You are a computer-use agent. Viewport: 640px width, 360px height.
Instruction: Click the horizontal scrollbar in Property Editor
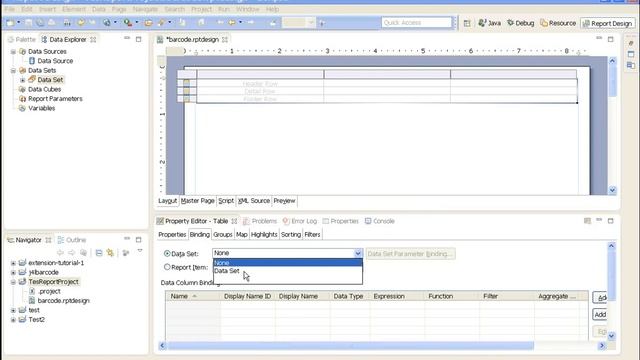tap(351, 346)
